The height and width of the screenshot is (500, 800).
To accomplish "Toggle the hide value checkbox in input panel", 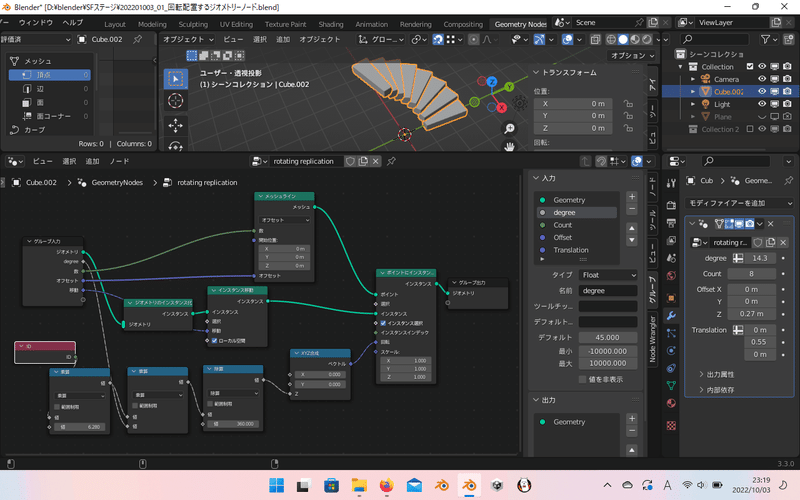I will coord(582,379).
